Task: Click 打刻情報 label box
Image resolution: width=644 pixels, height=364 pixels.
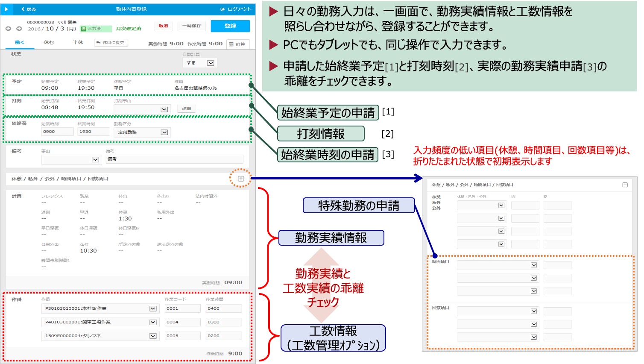Action: 321,134
